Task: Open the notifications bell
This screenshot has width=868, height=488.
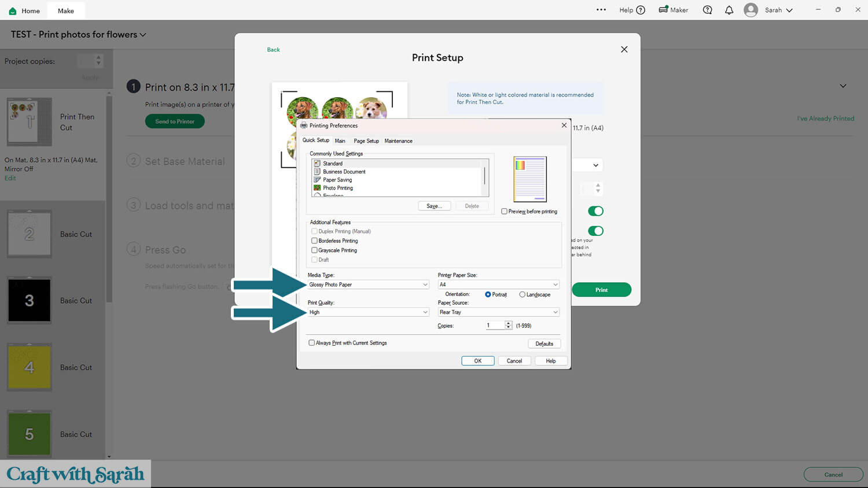Action: [729, 10]
